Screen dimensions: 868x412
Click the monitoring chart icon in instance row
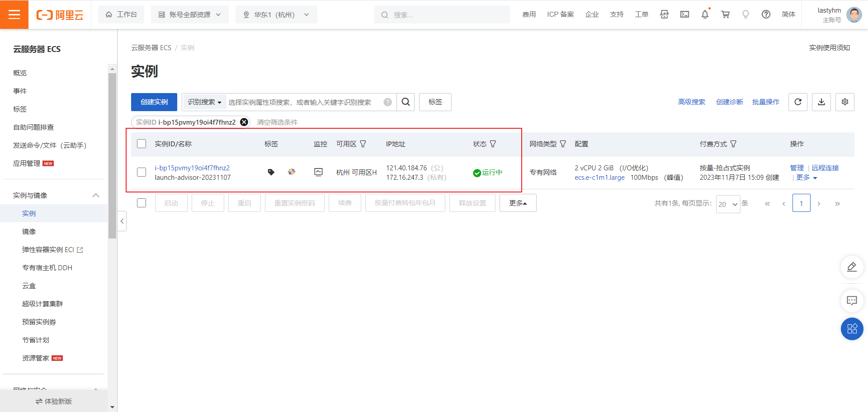click(318, 172)
